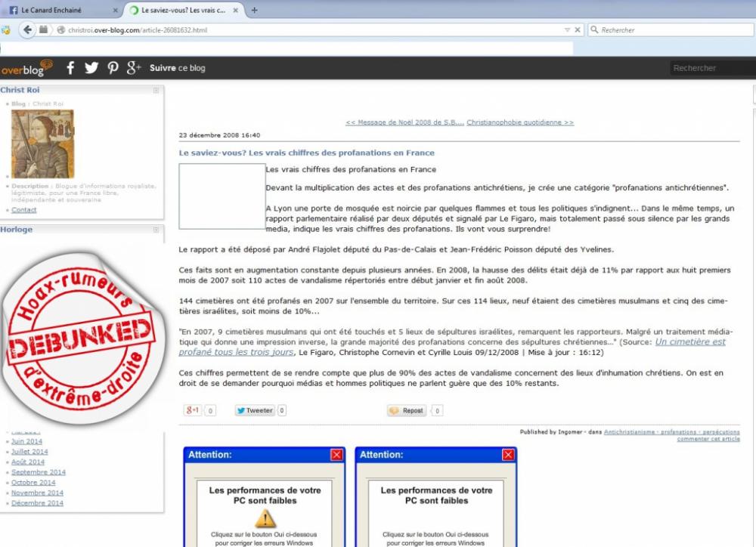Click the Tweeter button

[x=255, y=410]
